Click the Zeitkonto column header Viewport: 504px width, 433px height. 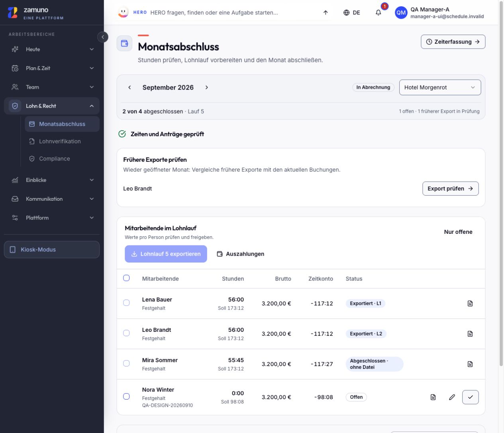[x=321, y=279]
